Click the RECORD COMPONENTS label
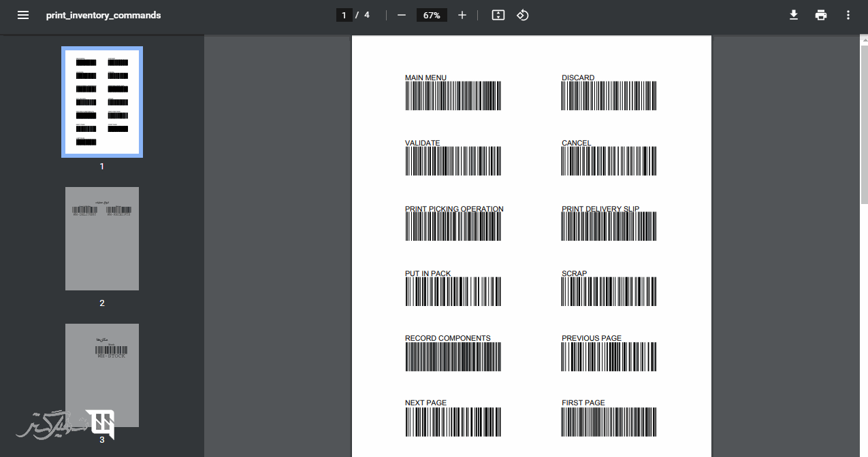The image size is (868, 457). click(x=447, y=338)
